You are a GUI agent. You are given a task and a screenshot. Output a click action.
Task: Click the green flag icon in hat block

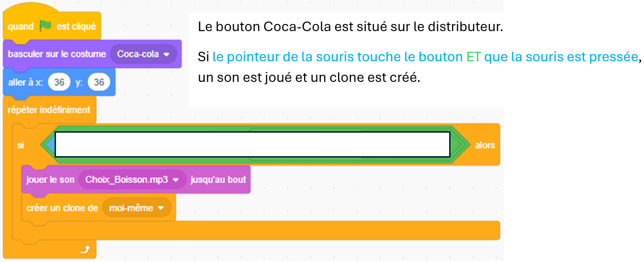45,26
